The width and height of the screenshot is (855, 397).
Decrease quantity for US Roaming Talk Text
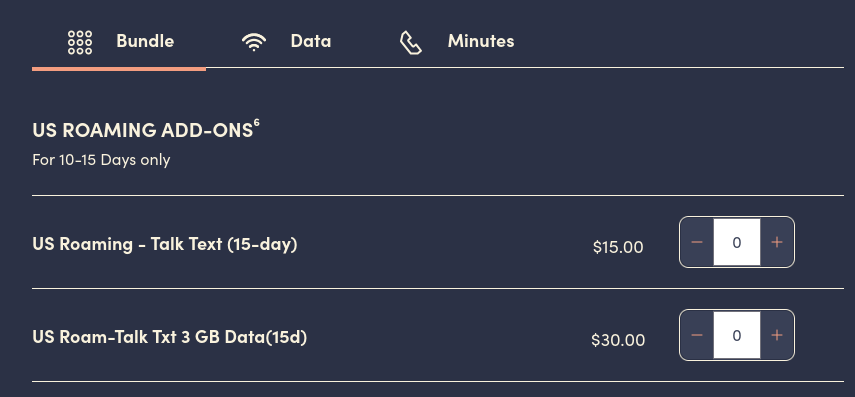coord(697,242)
